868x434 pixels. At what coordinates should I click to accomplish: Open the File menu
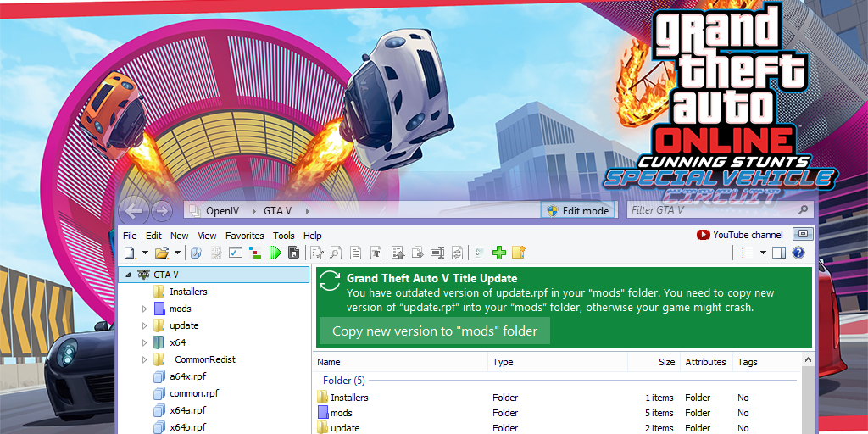coord(130,236)
